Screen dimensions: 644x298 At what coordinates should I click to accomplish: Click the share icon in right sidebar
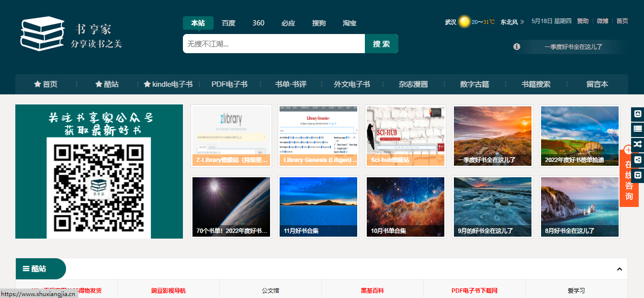pos(637,160)
